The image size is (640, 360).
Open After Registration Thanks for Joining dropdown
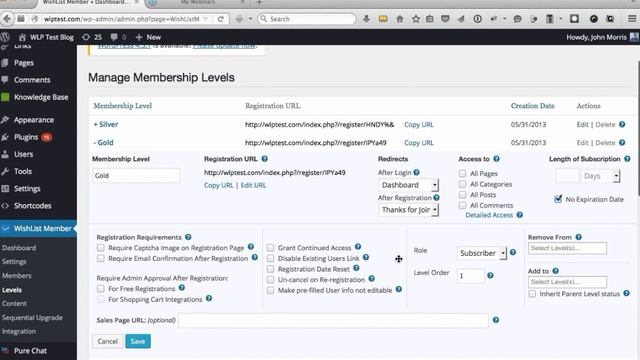[408, 210]
